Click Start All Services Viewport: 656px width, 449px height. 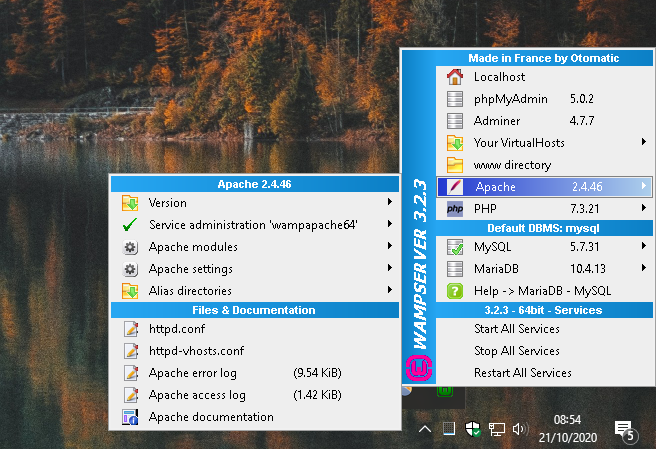[x=544, y=329]
